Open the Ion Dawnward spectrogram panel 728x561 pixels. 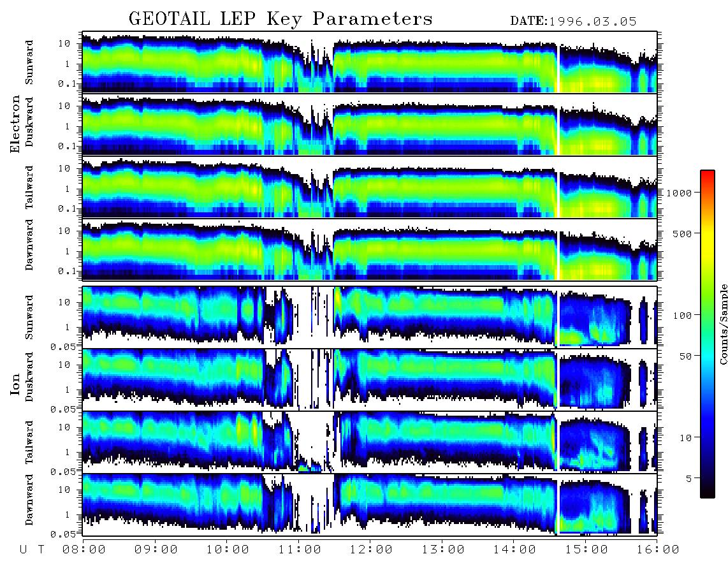[370, 504]
